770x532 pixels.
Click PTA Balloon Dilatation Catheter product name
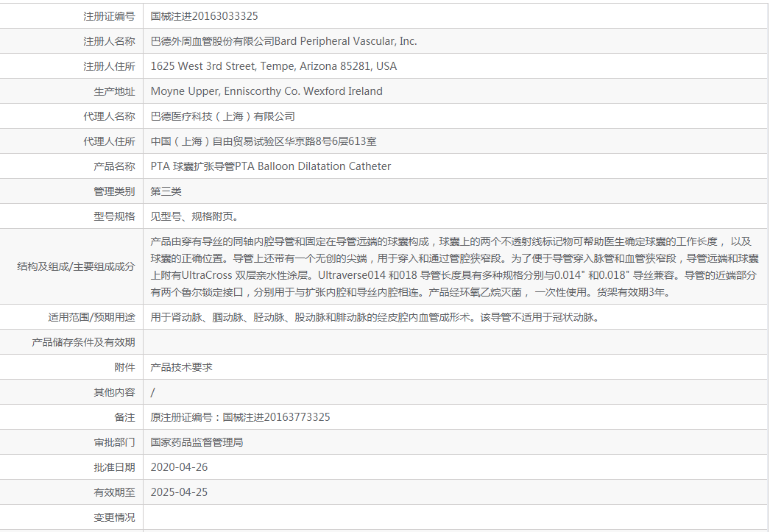(x=270, y=166)
